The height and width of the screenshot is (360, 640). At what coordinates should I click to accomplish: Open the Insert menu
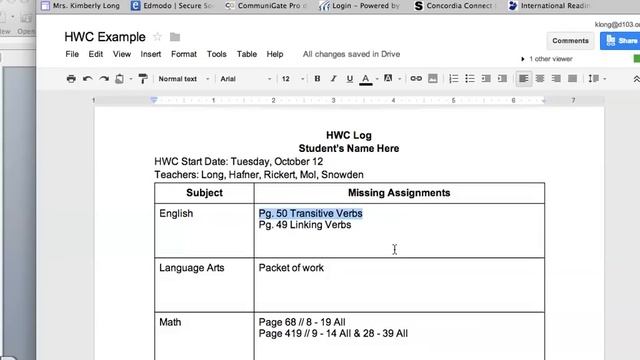pyautogui.click(x=151, y=54)
